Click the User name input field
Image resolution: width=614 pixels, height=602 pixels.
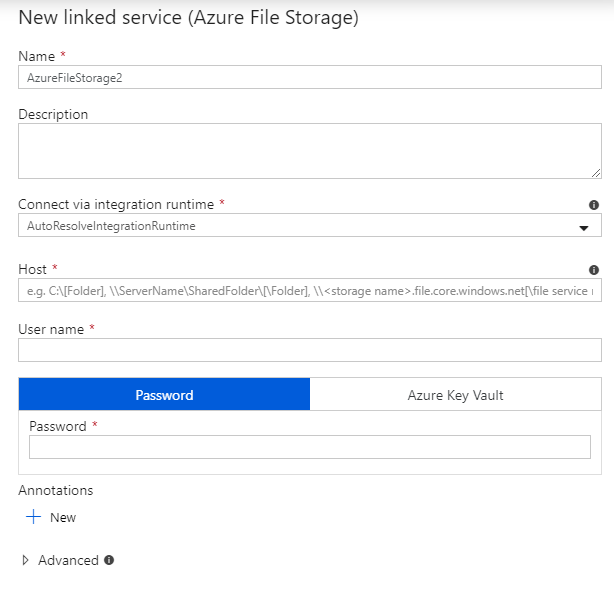[x=310, y=350]
